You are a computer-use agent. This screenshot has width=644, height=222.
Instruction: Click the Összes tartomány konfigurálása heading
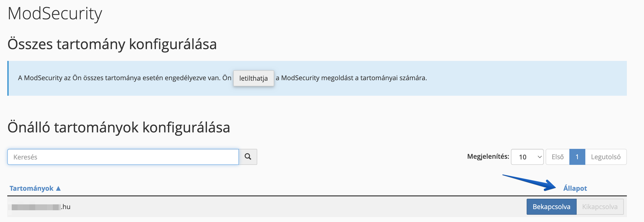coord(112,44)
